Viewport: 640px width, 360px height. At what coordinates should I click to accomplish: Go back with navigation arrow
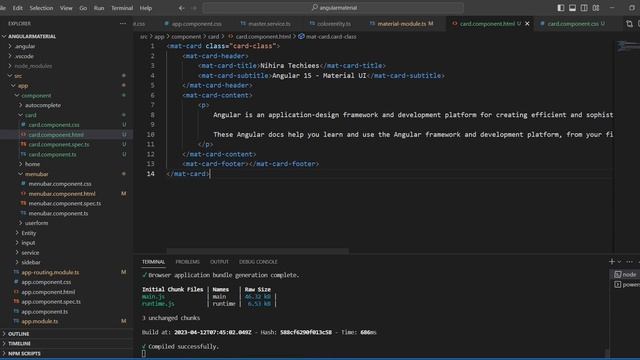tap(182, 8)
